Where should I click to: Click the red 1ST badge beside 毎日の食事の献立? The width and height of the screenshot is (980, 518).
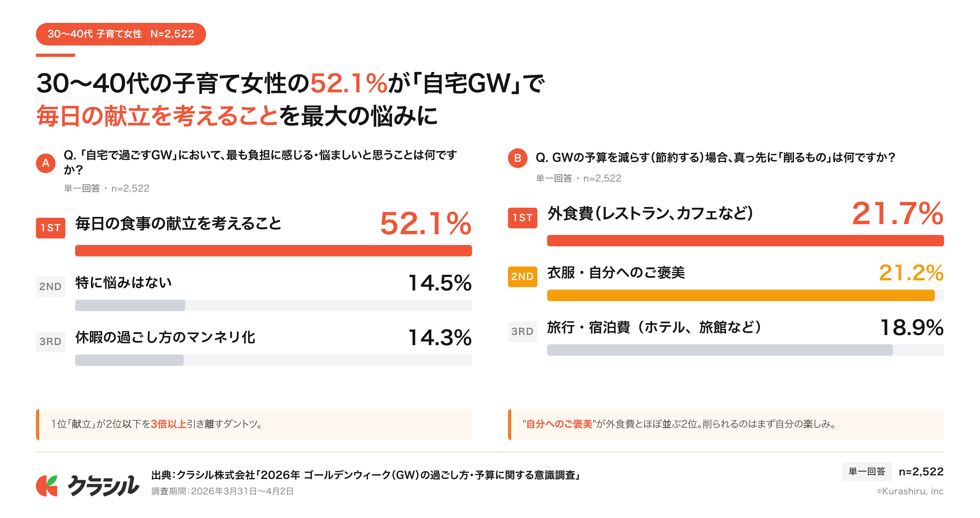(x=51, y=228)
